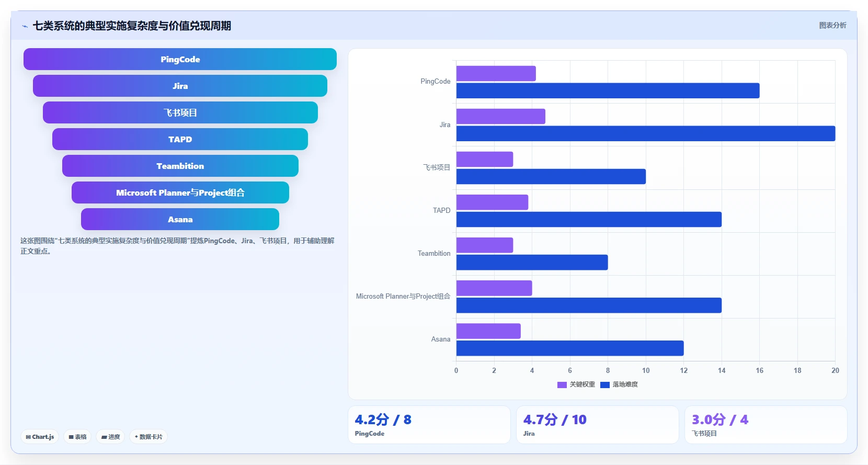
Task: Click the header title 七类系统的典型实施复杂度与价值兑现周期
Action: click(132, 26)
